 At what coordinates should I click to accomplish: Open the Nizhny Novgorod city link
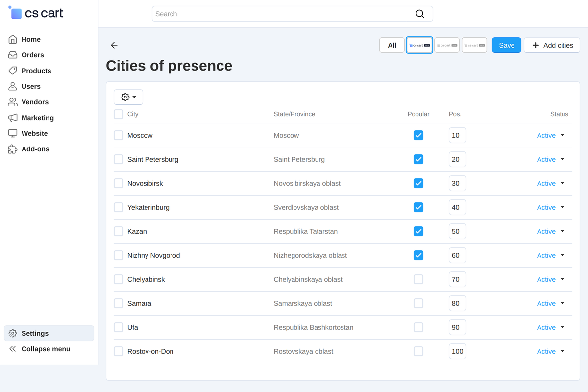coord(154,255)
